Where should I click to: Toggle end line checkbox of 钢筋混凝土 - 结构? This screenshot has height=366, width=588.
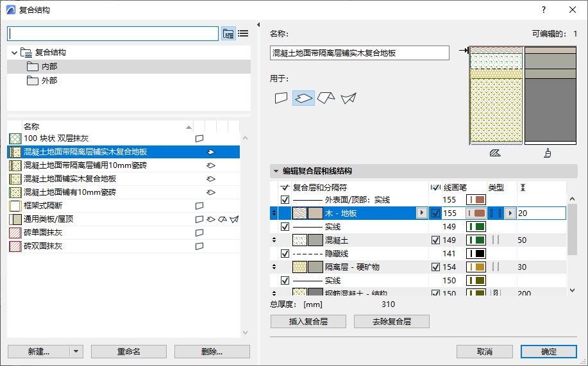pyautogui.click(x=435, y=292)
